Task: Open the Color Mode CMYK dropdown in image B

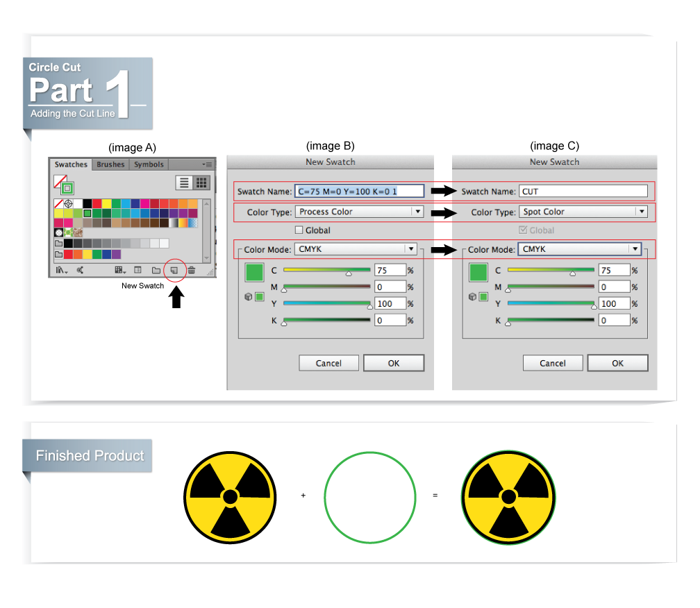Action: [356, 249]
